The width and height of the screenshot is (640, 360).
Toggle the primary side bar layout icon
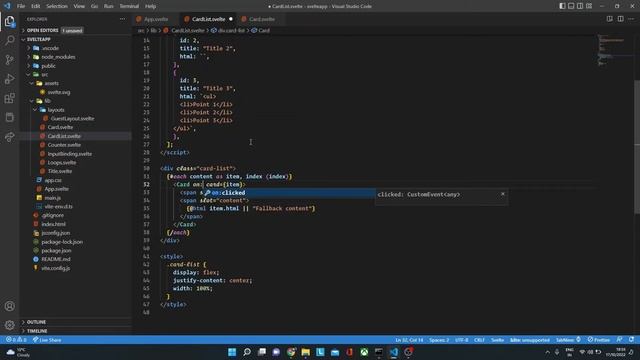[x=562, y=6]
